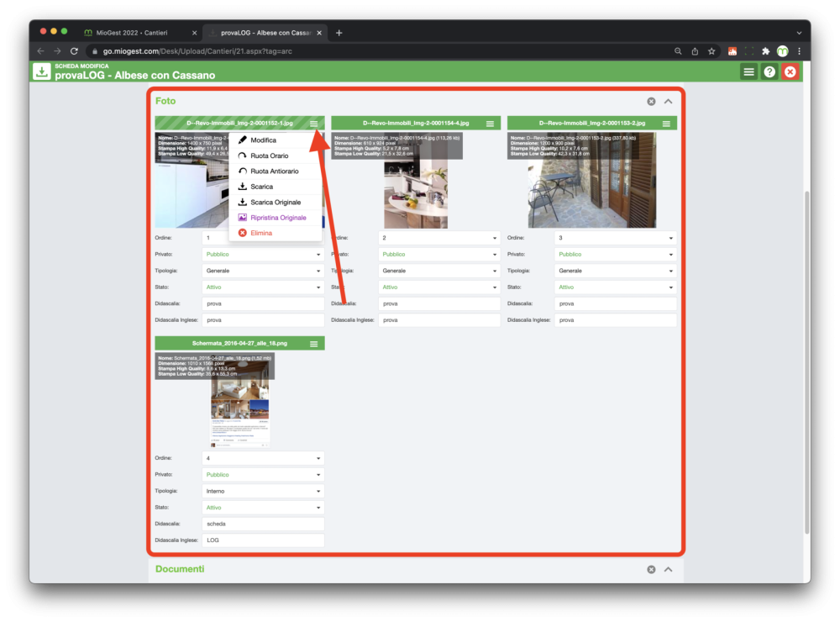Select Ruota Antiorario in the context menu

(x=276, y=171)
